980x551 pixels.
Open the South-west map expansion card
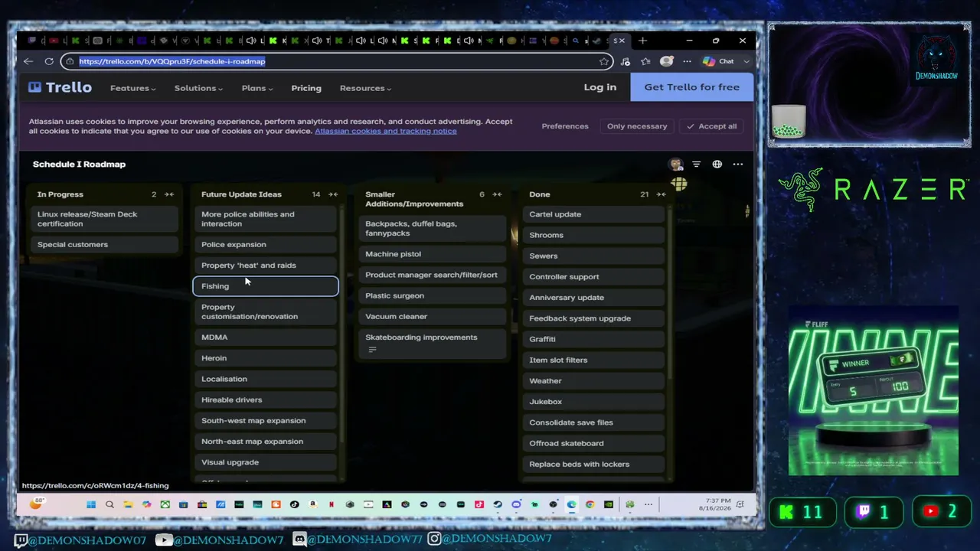tap(266, 421)
